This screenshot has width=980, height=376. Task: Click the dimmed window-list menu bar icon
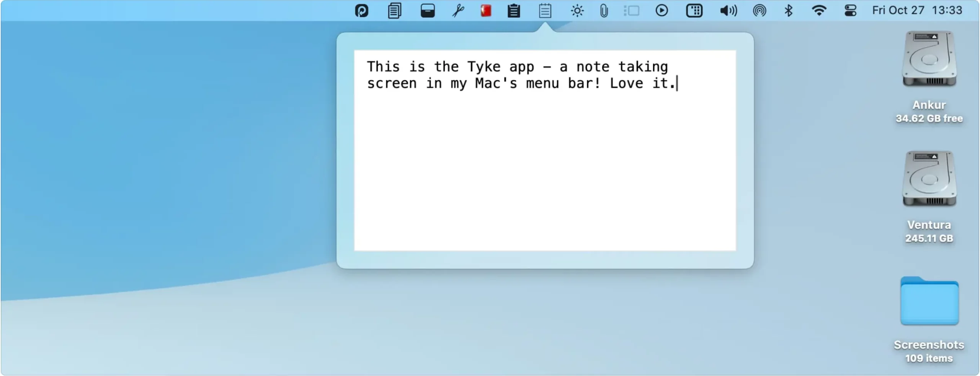632,11
